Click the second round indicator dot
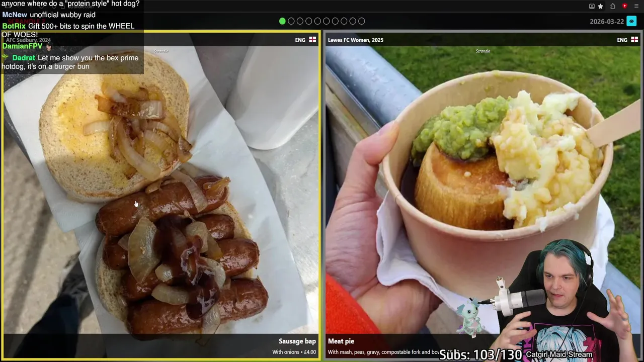 pos(291,21)
